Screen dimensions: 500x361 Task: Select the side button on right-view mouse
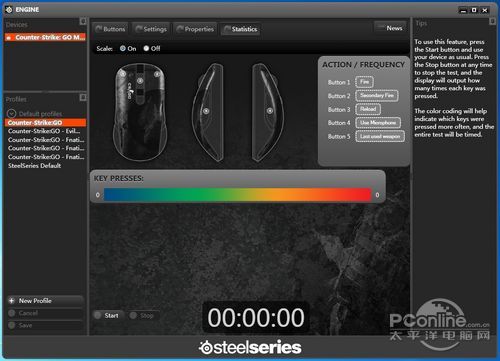tap(270, 111)
